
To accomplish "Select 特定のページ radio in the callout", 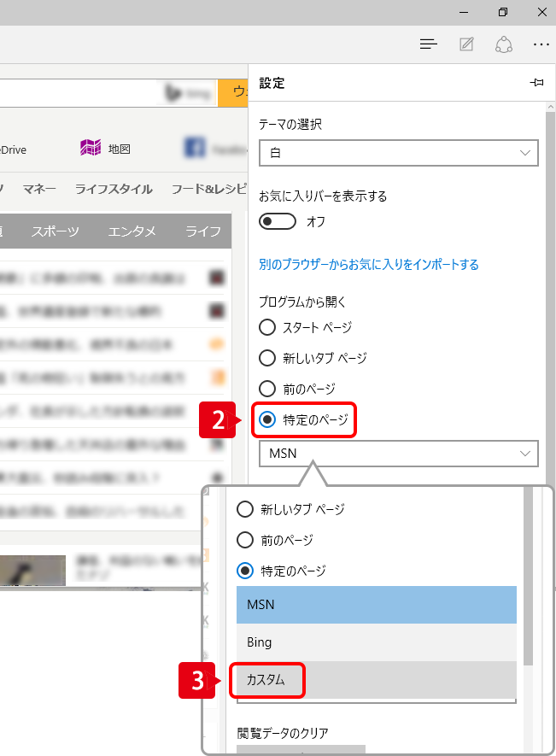I will pos(245,571).
